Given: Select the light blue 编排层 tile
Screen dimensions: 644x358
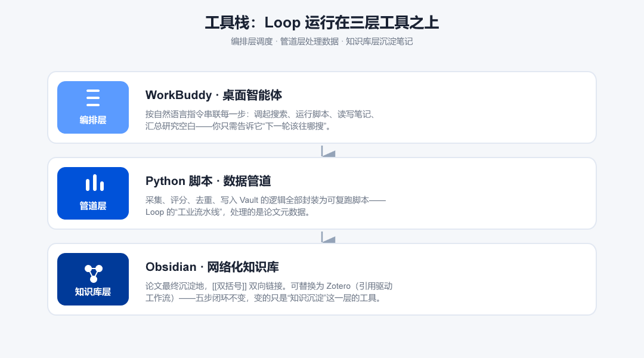Looking at the screenshot, I should (93, 107).
